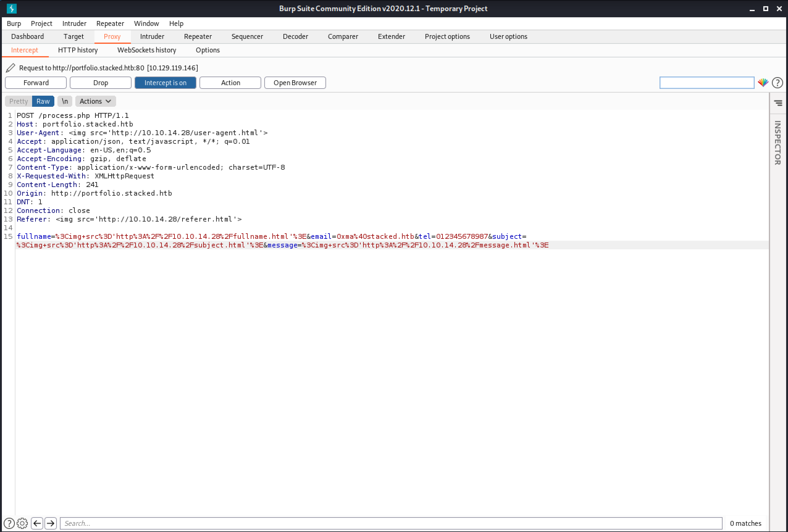The height and width of the screenshot is (532, 788).
Task: Open the Help menu
Action: click(x=176, y=23)
